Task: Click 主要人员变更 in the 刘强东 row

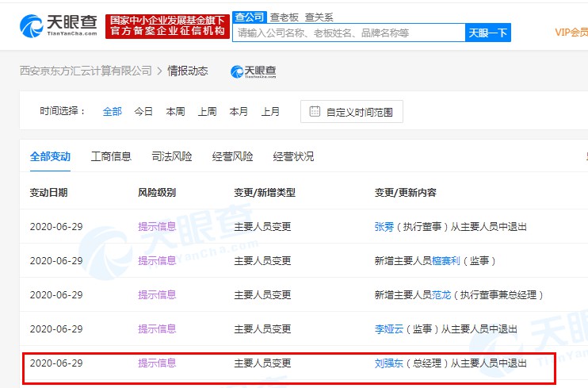Action: click(x=262, y=363)
